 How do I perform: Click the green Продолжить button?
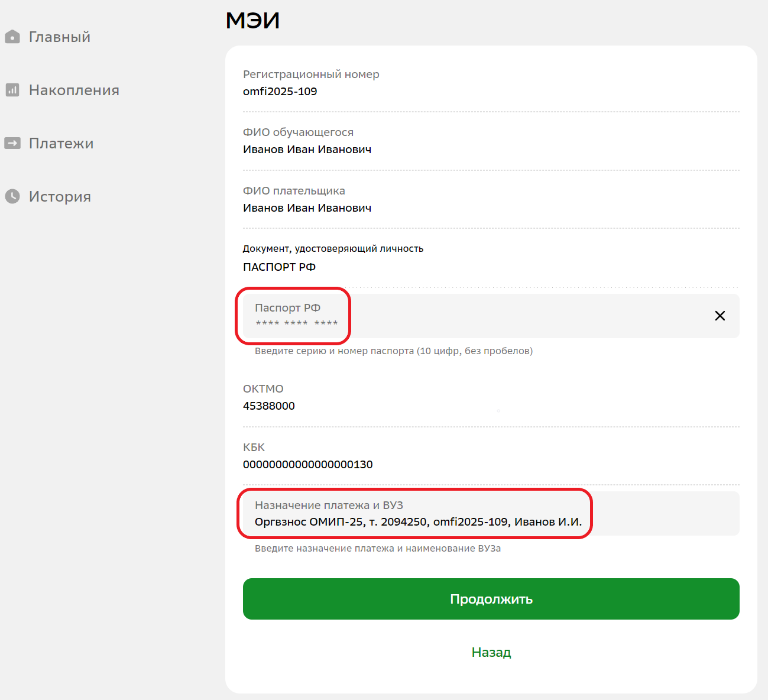coord(491,599)
